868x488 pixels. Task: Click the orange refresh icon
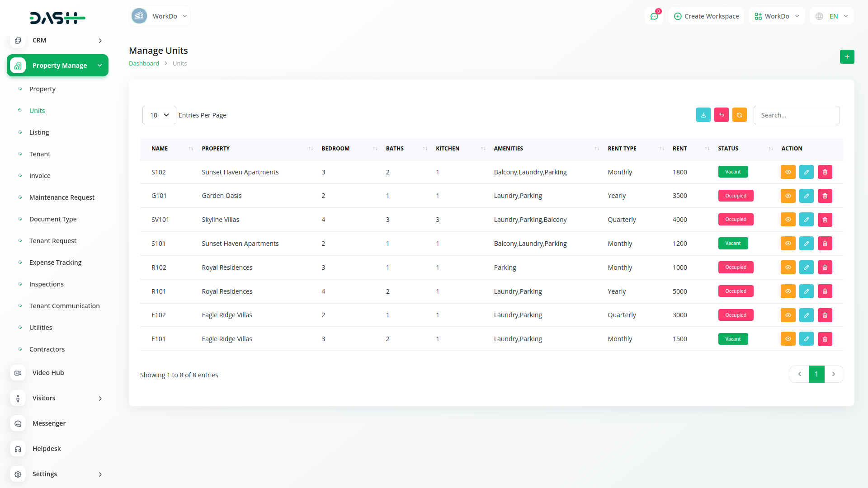(739, 115)
